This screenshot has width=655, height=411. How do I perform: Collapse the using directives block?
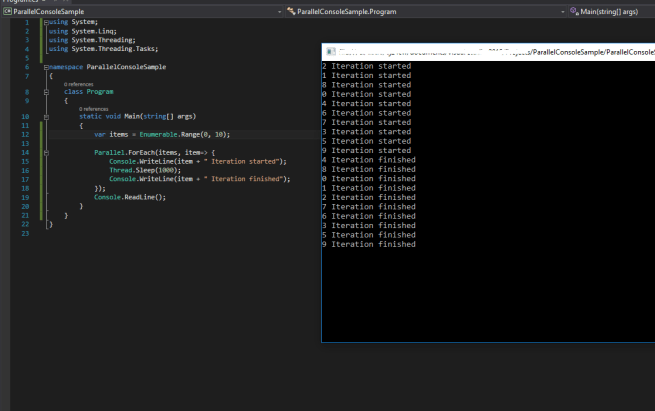[x=46, y=22]
